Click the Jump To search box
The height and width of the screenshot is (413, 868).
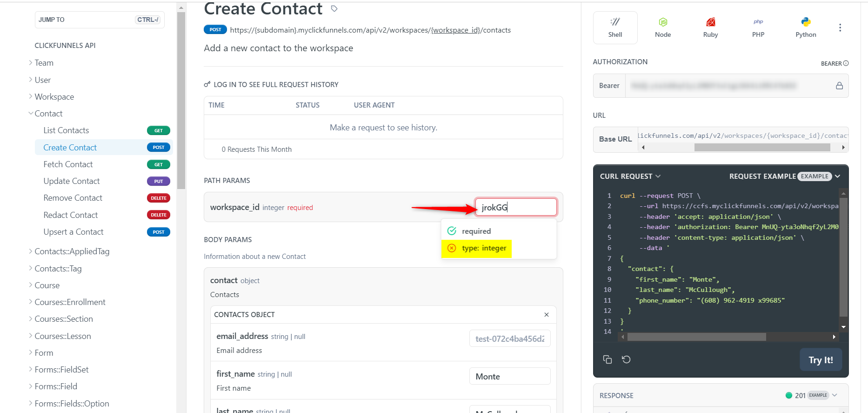100,20
